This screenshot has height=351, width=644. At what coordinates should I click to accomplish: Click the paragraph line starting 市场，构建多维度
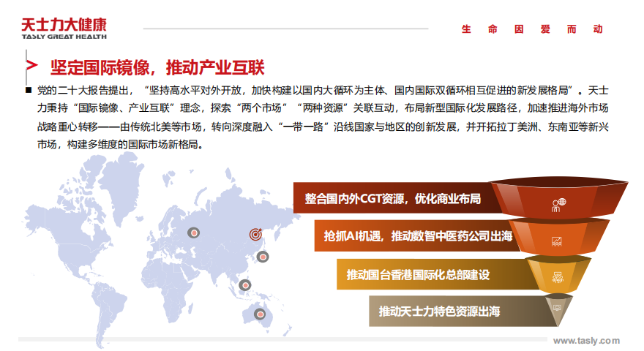point(120,145)
